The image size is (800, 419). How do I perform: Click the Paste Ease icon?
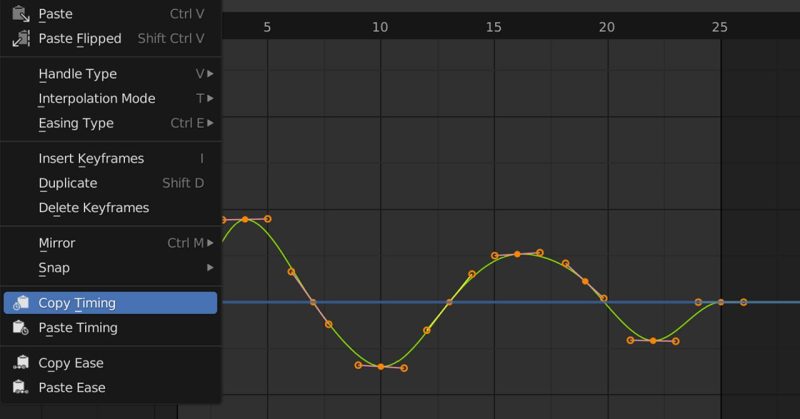coord(20,388)
